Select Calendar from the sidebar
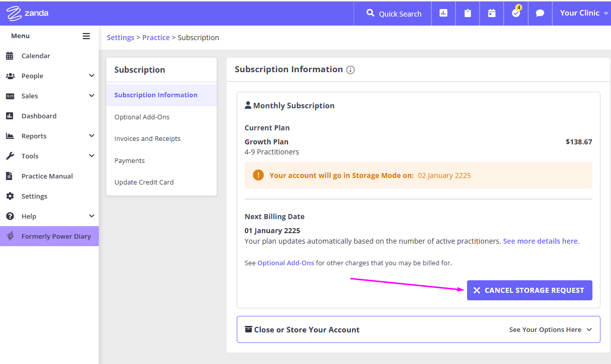The image size is (611, 364). point(35,56)
